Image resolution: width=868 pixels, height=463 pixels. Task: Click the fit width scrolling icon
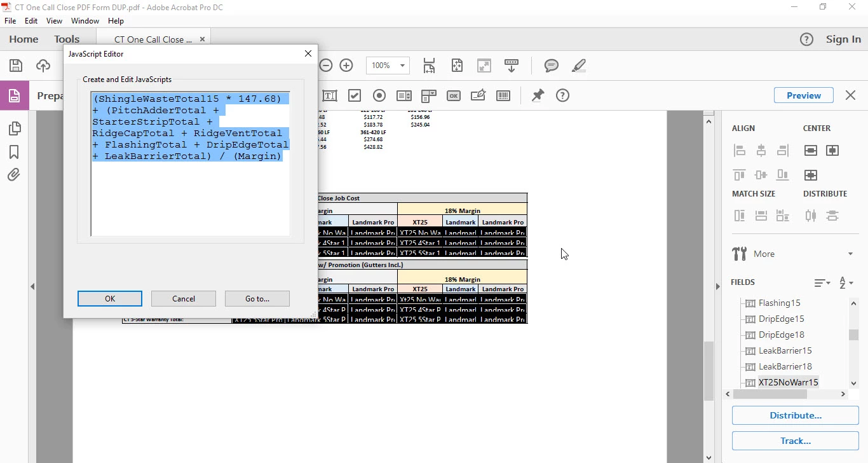point(430,66)
